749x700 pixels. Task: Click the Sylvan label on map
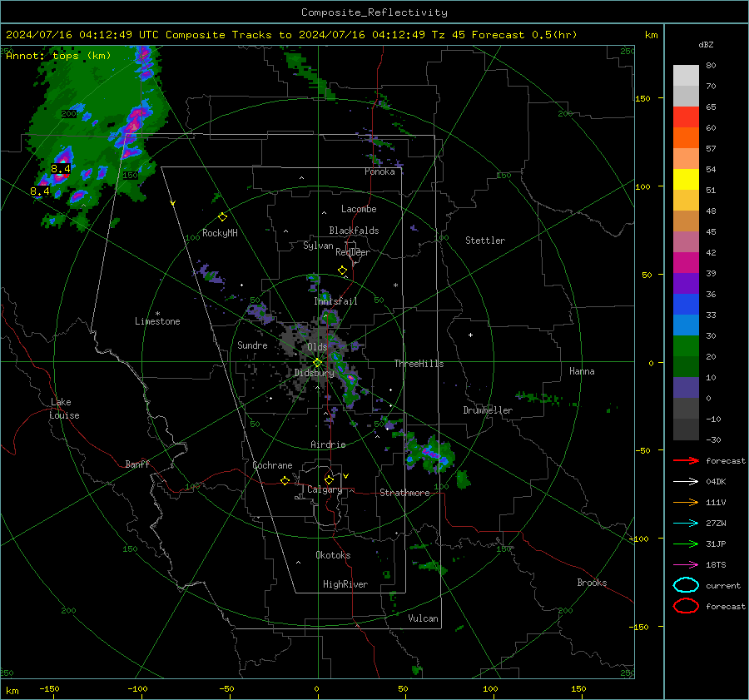tap(318, 246)
